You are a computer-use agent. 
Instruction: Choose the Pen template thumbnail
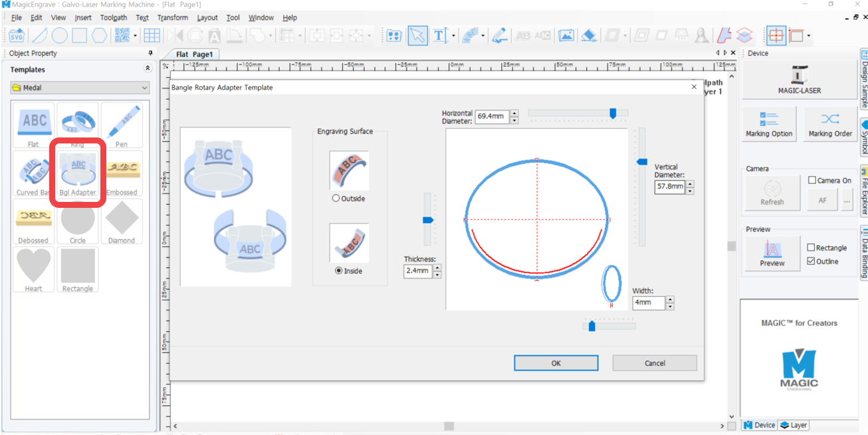tap(122, 125)
